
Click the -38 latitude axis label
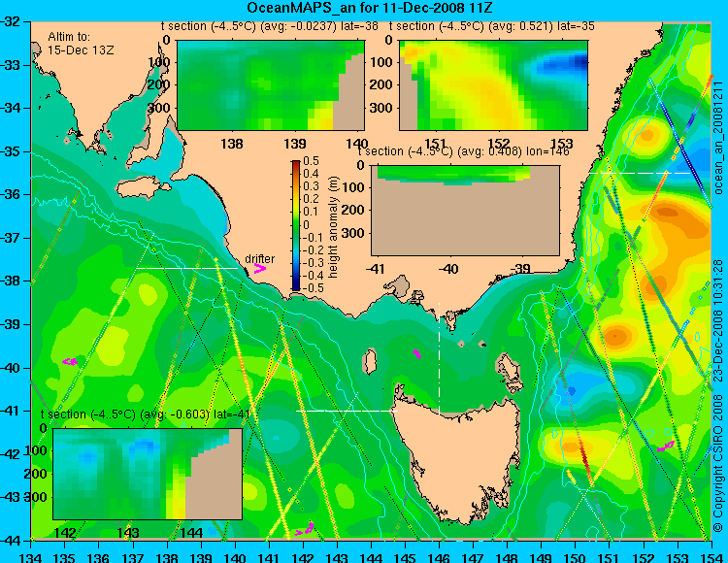pos(10,281)
